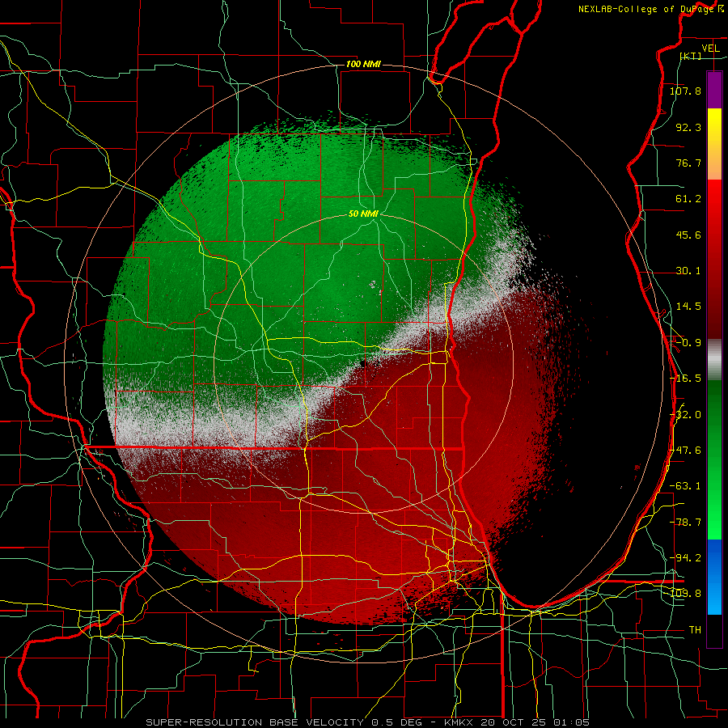This screenshot has width=728, height=728.
Task: Pick the gray near-zero segment of color bar
Action: click(x=714, y=360)
